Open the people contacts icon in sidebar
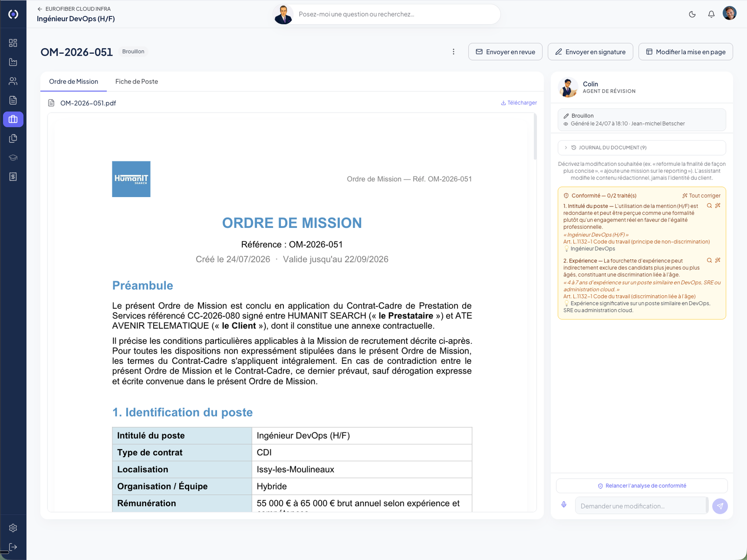 point(13,81)
